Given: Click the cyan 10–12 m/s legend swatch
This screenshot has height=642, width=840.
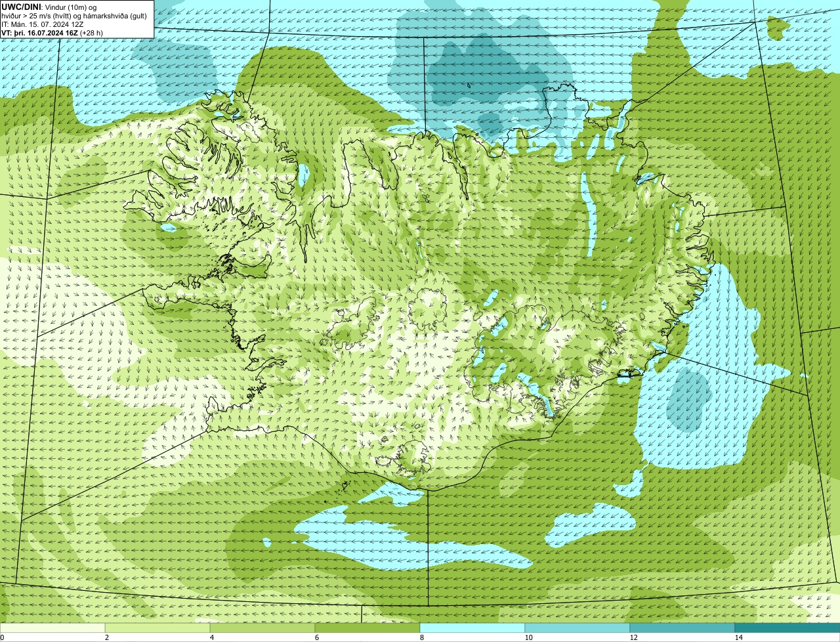Looking at the screenshot, I should click(577, 628).
